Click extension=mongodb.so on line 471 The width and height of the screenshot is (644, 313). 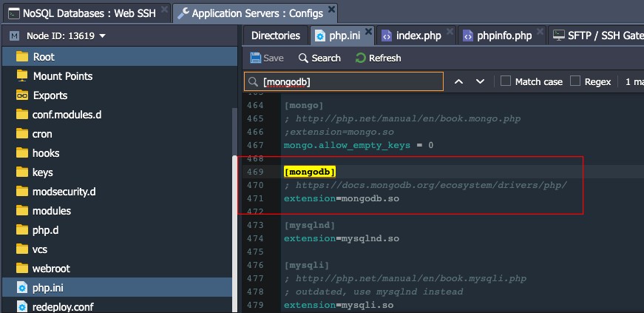[342, 198]
